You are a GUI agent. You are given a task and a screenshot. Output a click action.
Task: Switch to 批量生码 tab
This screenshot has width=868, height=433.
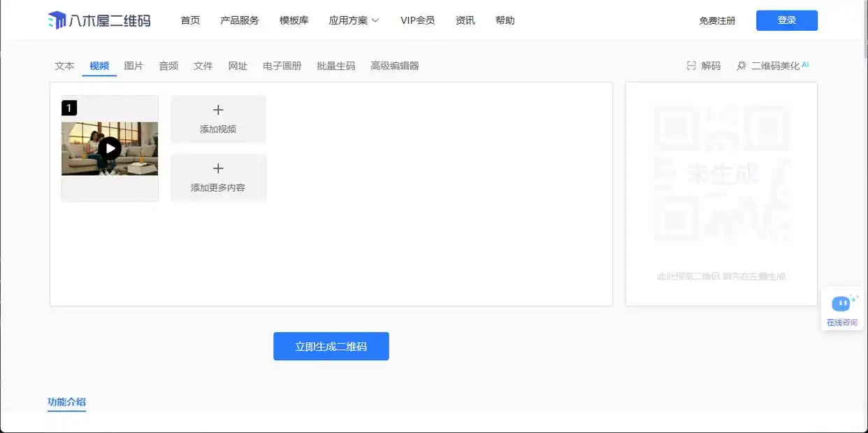pyautogui.click(x=336, y=66)
